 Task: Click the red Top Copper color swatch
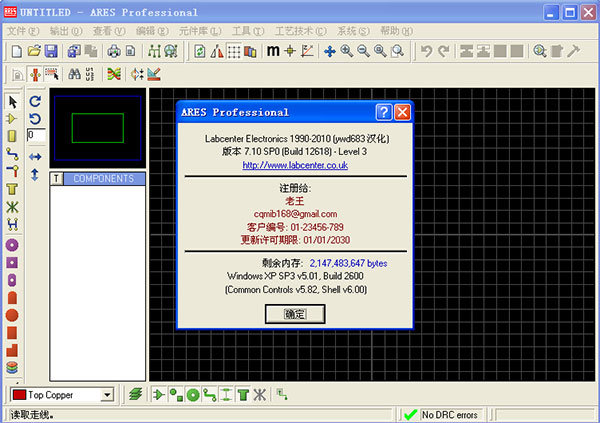tap(19, 395)
